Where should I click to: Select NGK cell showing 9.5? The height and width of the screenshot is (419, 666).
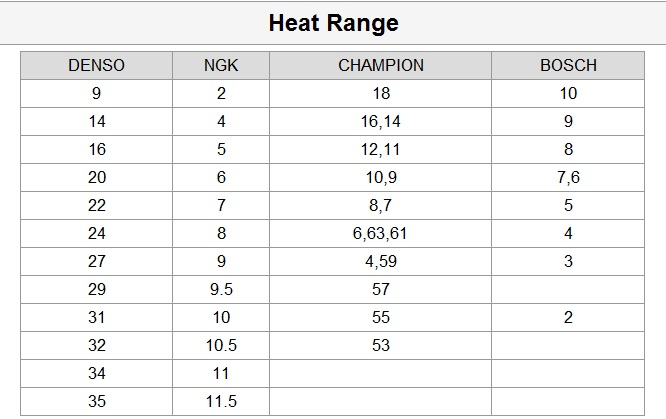(221, 290)
